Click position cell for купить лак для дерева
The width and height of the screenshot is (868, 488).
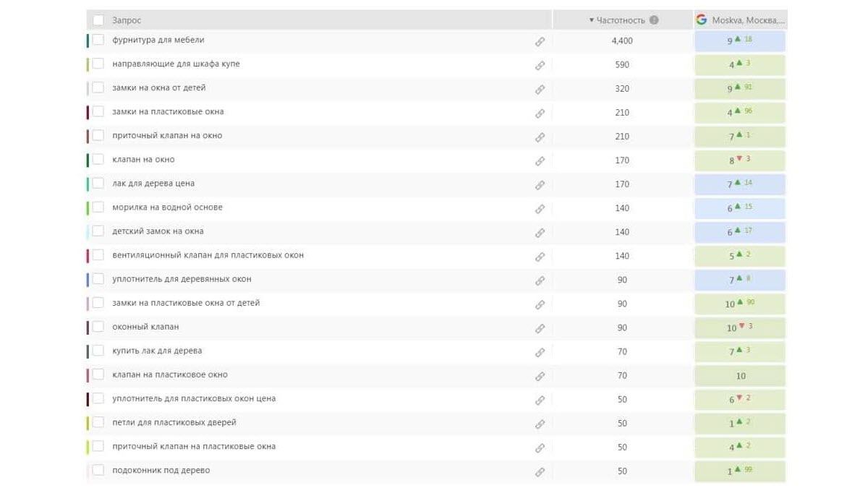point(739,351)
